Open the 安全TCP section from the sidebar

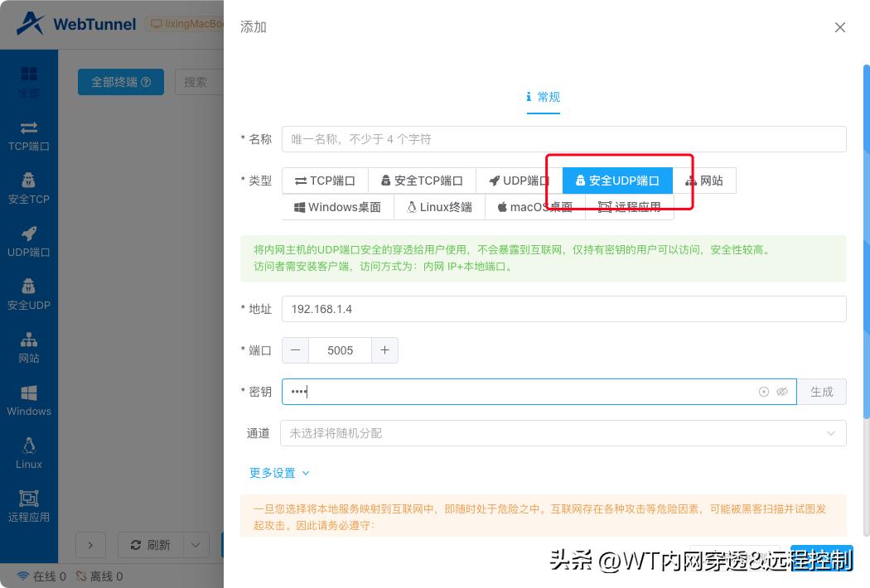click(28, 190)
